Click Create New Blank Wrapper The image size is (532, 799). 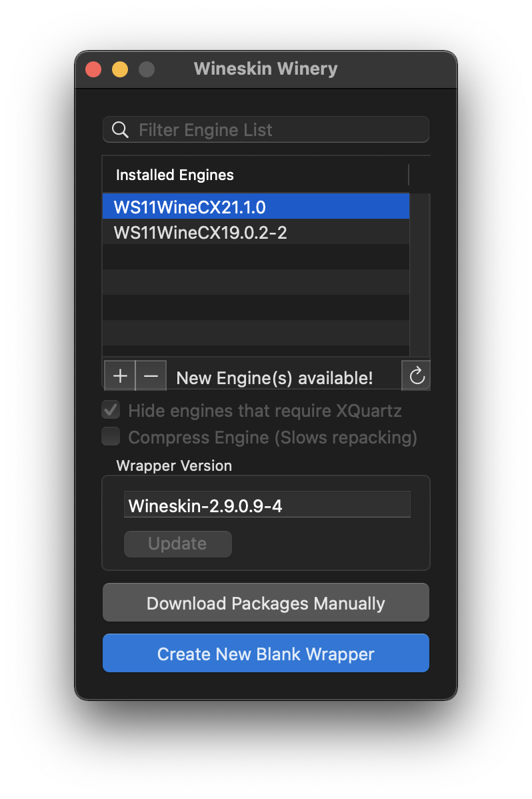click(x=265, y=653)
